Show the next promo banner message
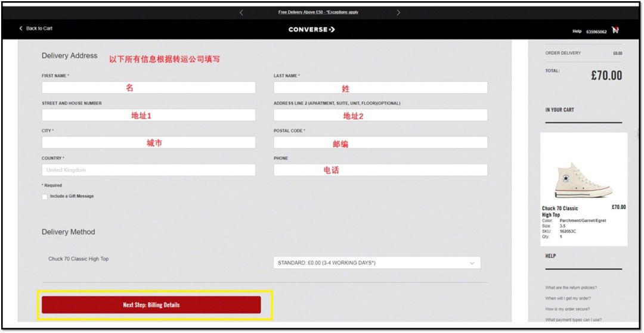The height and width of the screenshot is (333, 644). click(x=398, y=13)
